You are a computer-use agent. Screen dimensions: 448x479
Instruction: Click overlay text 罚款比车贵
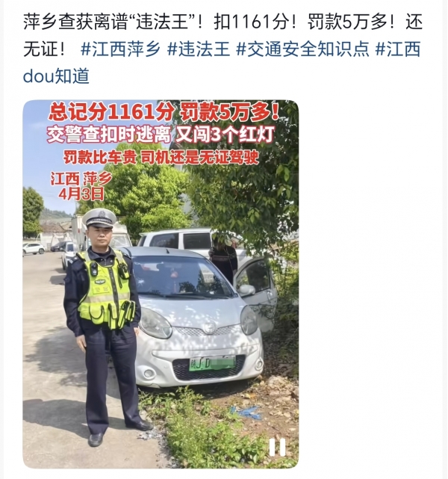coord(99,158)
